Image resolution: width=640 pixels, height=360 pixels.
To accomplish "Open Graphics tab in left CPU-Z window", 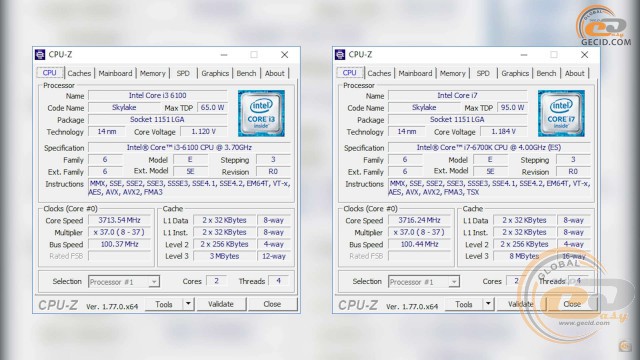I will [215, 73].
